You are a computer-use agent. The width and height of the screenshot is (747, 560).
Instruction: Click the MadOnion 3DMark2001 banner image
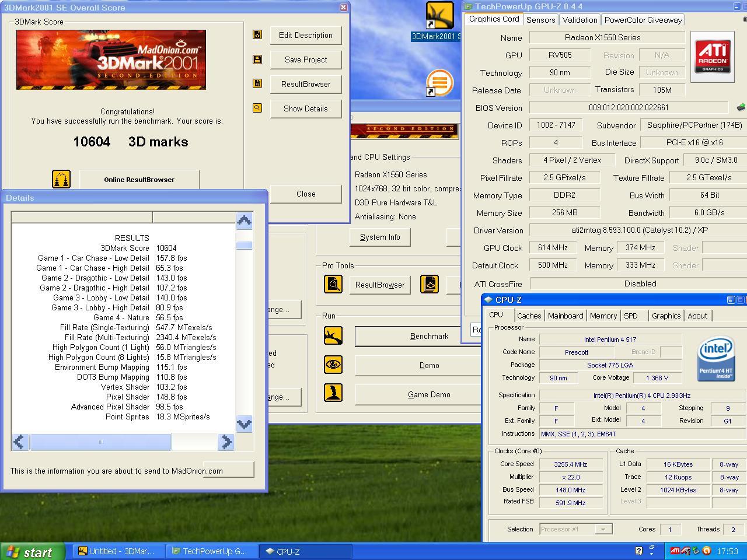point(111,60)
